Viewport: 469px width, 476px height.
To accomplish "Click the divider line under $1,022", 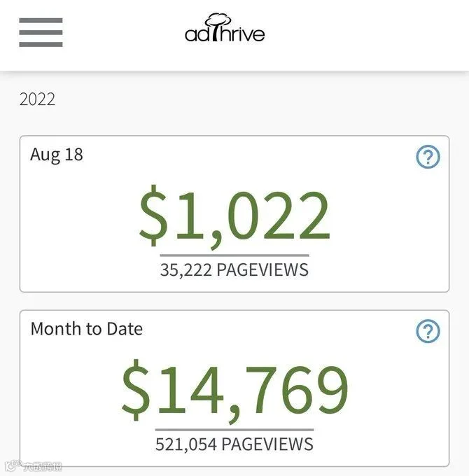I will pyautogui.click(x=234, y=255).
